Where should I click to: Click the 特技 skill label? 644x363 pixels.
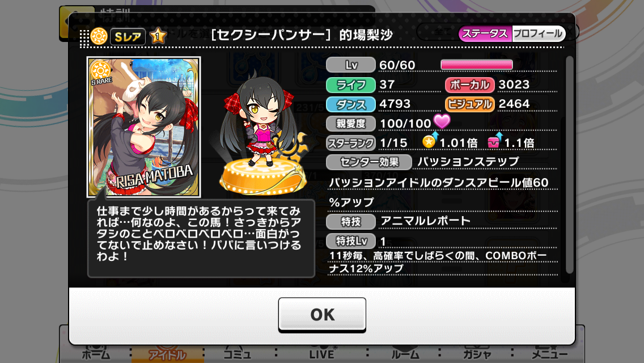point(351,222)
